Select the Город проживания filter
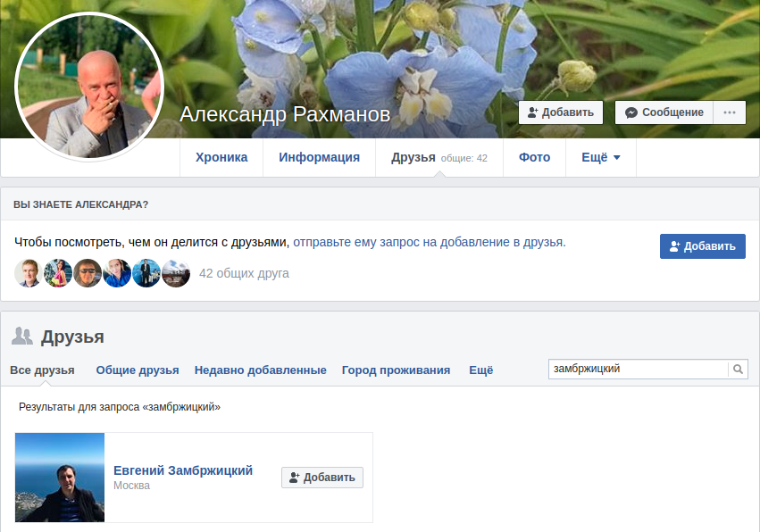This screenshot has height=532, width=760. (396, 370)
